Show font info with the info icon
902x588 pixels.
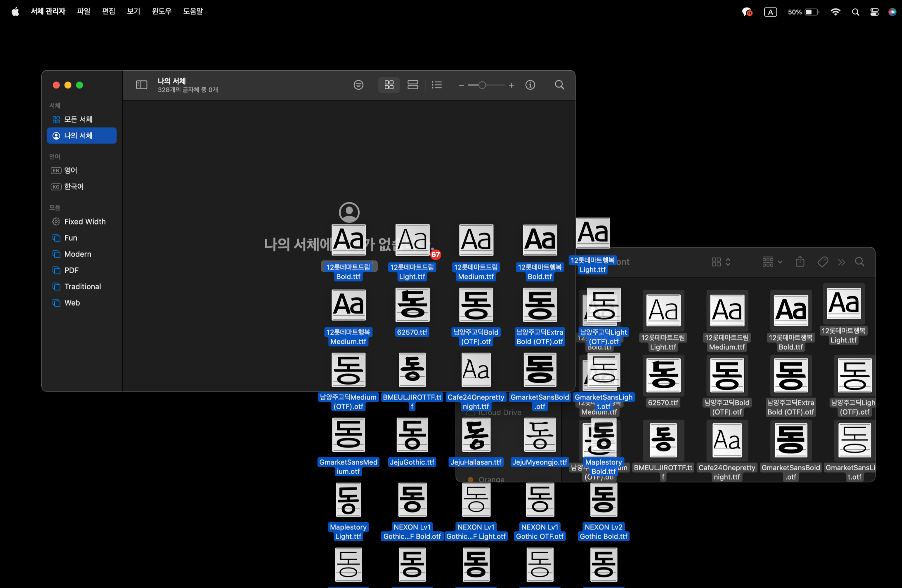(530, 85)
